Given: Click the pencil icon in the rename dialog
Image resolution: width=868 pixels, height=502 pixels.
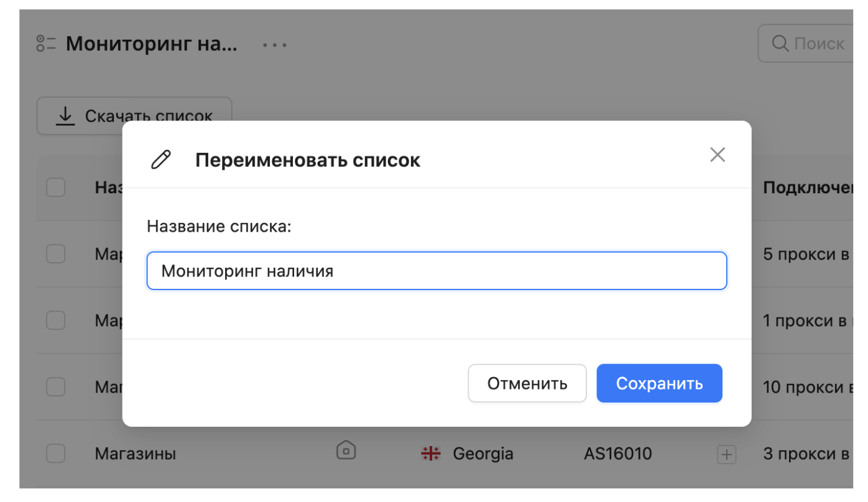Looking at the screenshot, I should tap(161, 160).
